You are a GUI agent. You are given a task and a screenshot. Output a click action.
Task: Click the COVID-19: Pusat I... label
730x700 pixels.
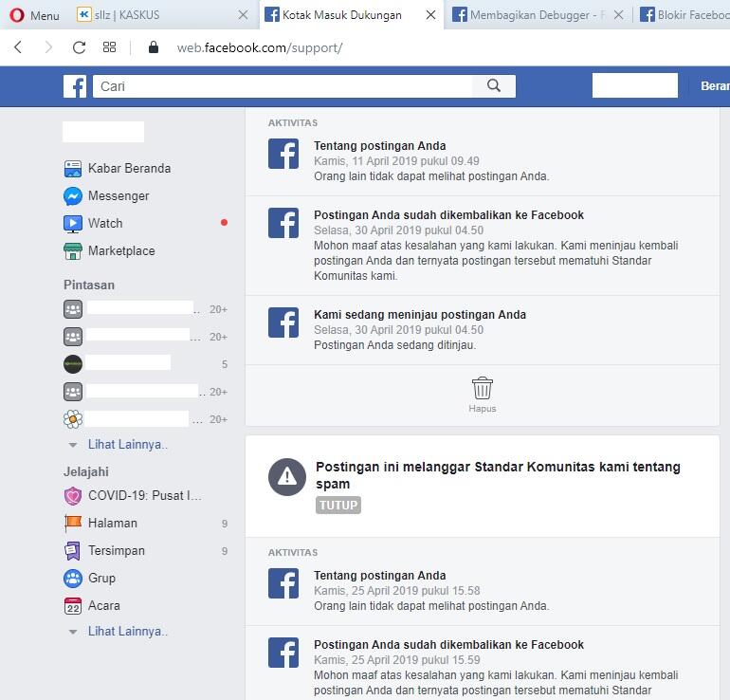coord(145,495)
